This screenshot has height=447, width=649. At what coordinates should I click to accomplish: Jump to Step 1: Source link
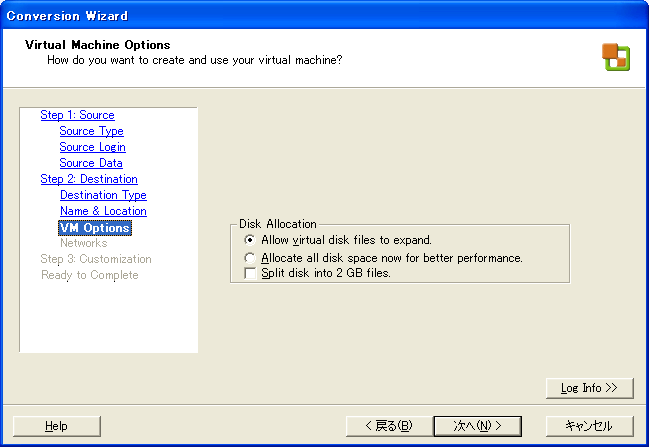pyautogui.click(x=77, y=115)
